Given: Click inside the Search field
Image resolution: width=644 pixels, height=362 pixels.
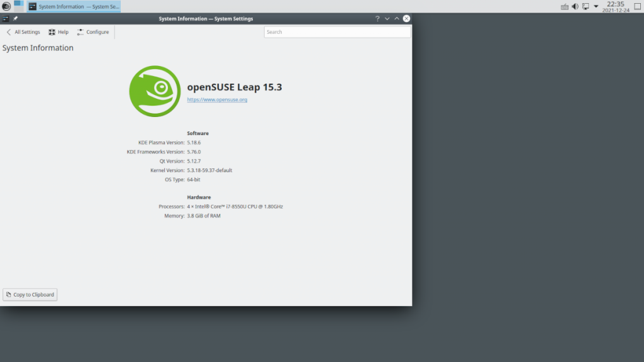Looking at the screenshot, I should (337, 31).
